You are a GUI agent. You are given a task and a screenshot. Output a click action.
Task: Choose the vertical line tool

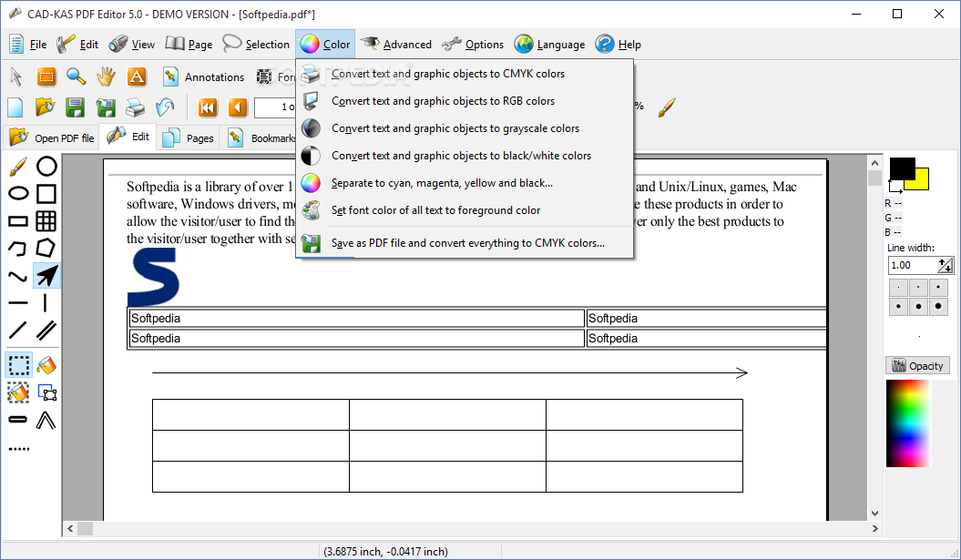tap(45, 302)
